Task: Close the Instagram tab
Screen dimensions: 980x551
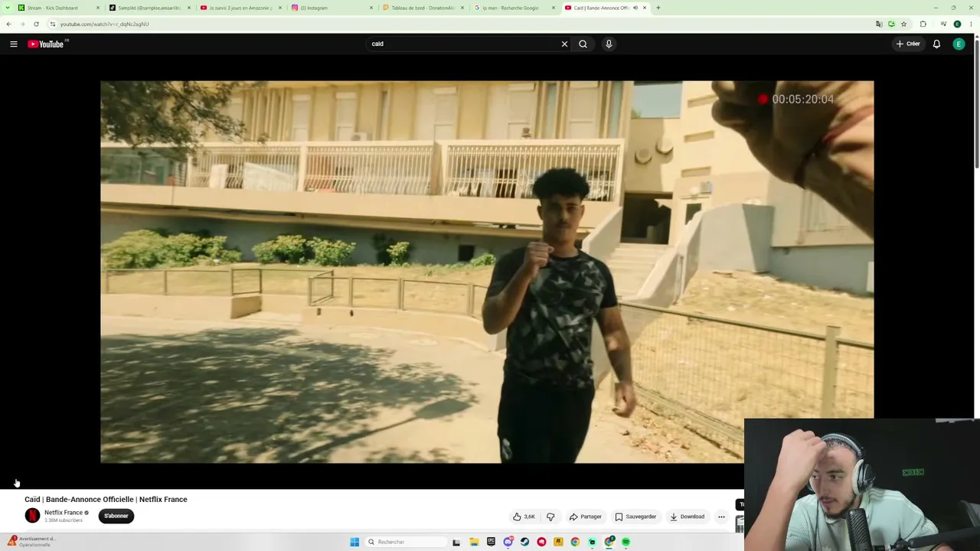Action: click(x=371, y=8)
